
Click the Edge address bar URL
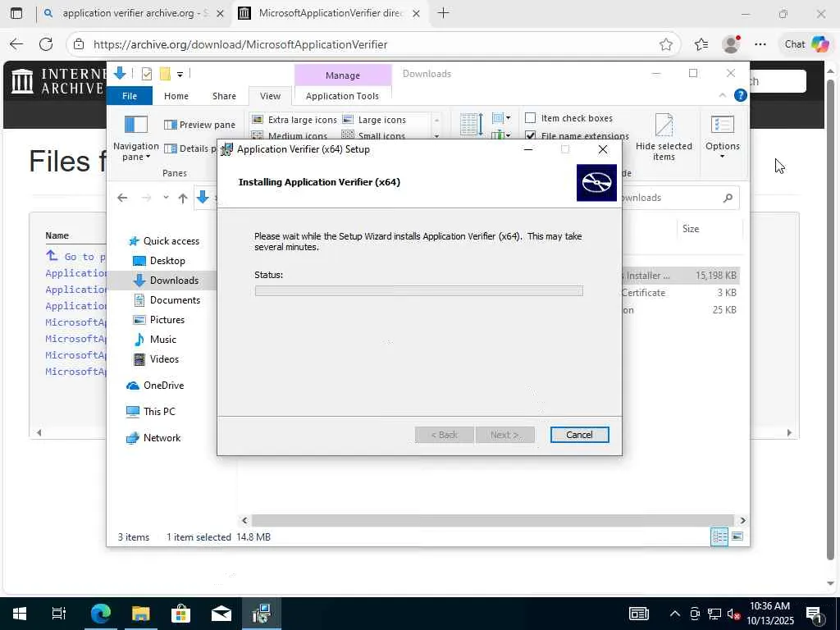tap(240, 44)
